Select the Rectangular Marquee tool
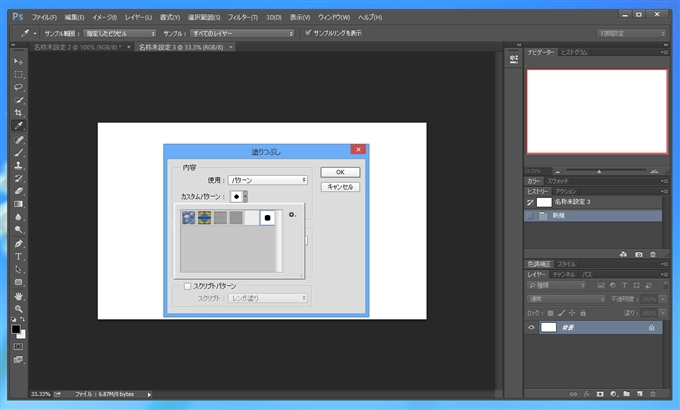Image resolution: width=680 pixels, height=410 pixels. coord(18,75)
